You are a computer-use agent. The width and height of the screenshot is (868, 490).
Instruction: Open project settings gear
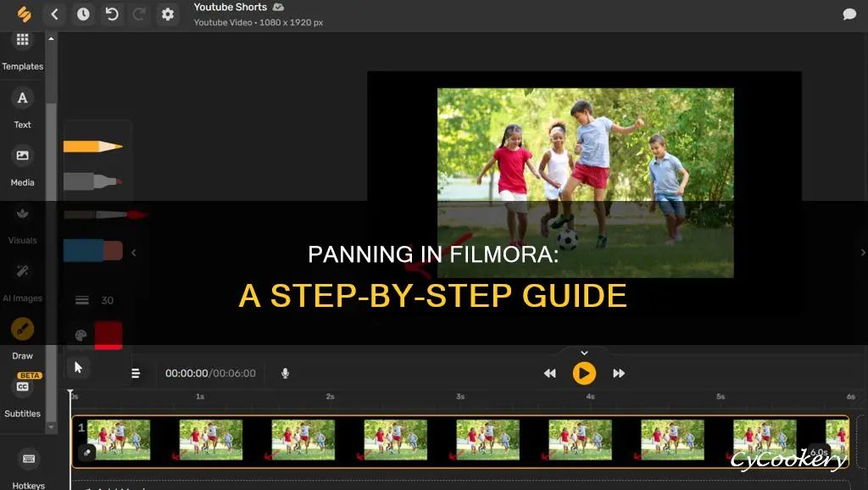coord(167,14)
